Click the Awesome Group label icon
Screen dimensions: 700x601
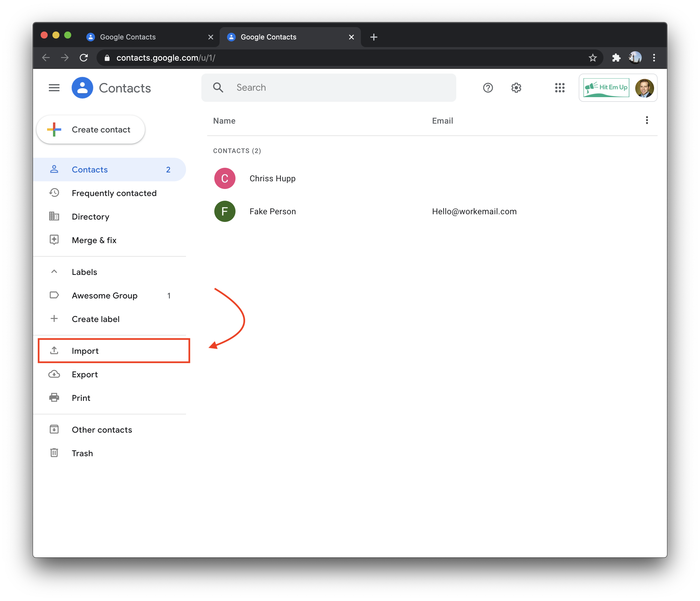click(54, 295)
